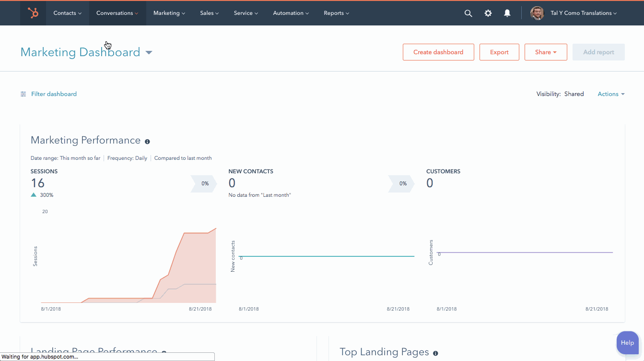
Task: Click the Filter dashboard sliders icon
Action: tap(23, 94)
